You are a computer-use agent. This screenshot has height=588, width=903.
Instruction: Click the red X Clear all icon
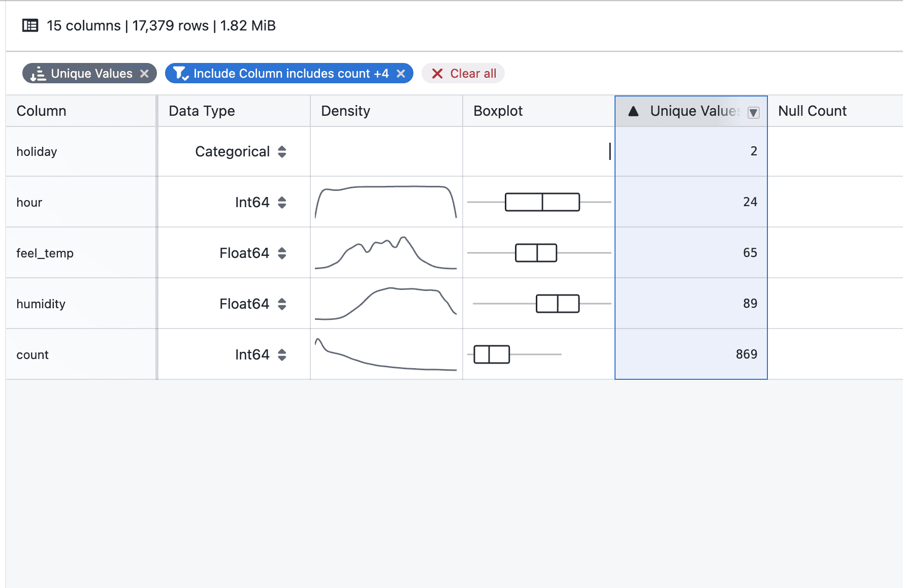point(437,74)
